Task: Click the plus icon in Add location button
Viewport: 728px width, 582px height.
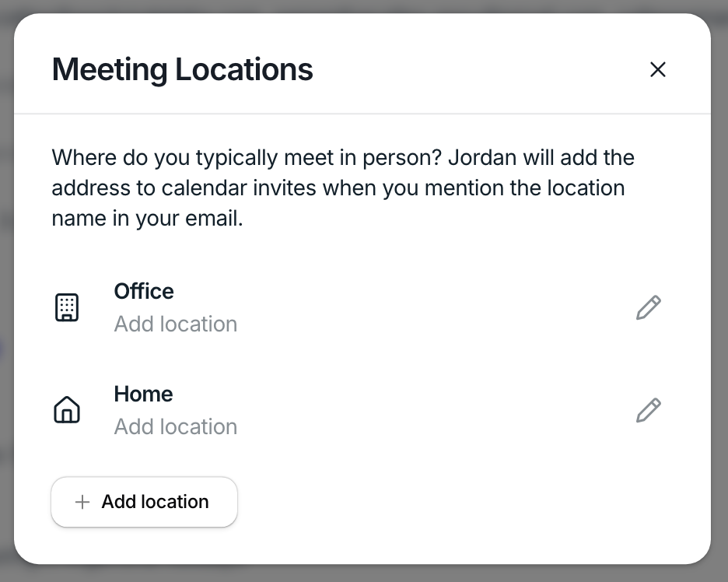Action: (82, 502)
